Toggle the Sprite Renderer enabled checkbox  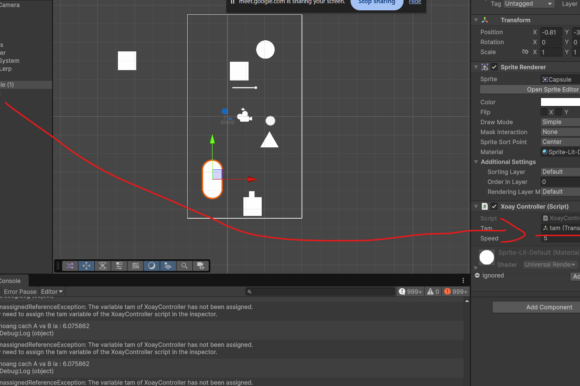(x=494, y=67)
